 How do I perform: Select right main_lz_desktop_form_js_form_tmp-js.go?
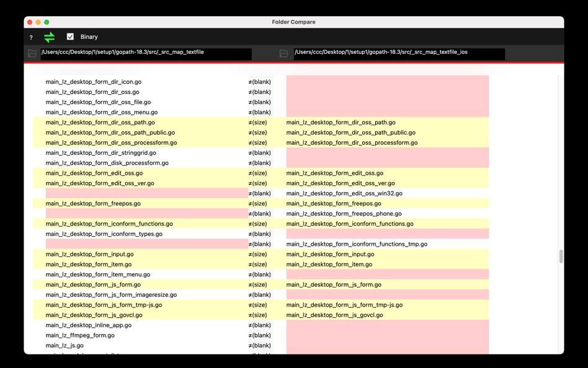(345, 305)
